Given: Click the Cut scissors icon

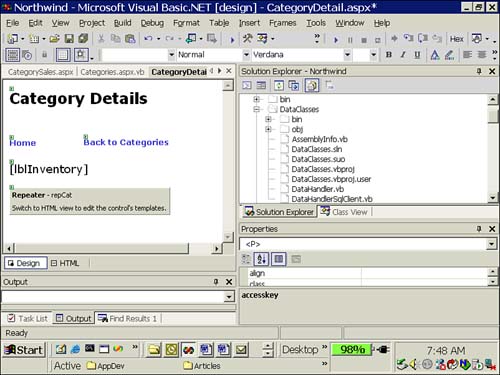Looking at the screenshot, I should (101, 39).
